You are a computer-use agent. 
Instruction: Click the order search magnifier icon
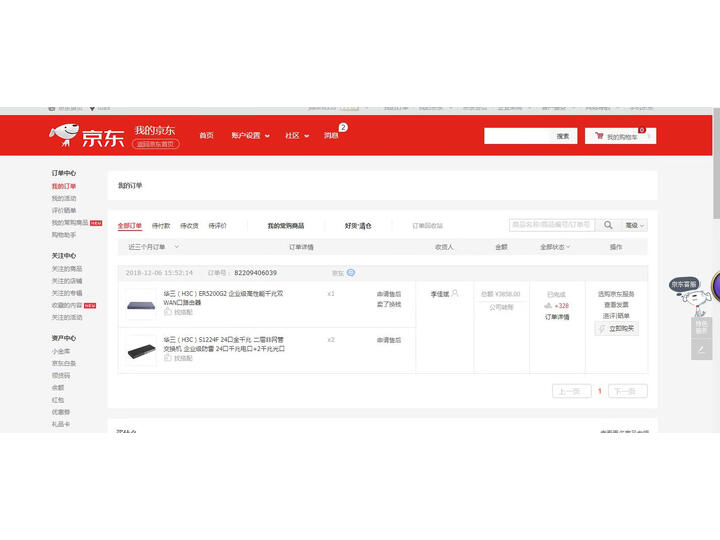click(x=608, y=225)
